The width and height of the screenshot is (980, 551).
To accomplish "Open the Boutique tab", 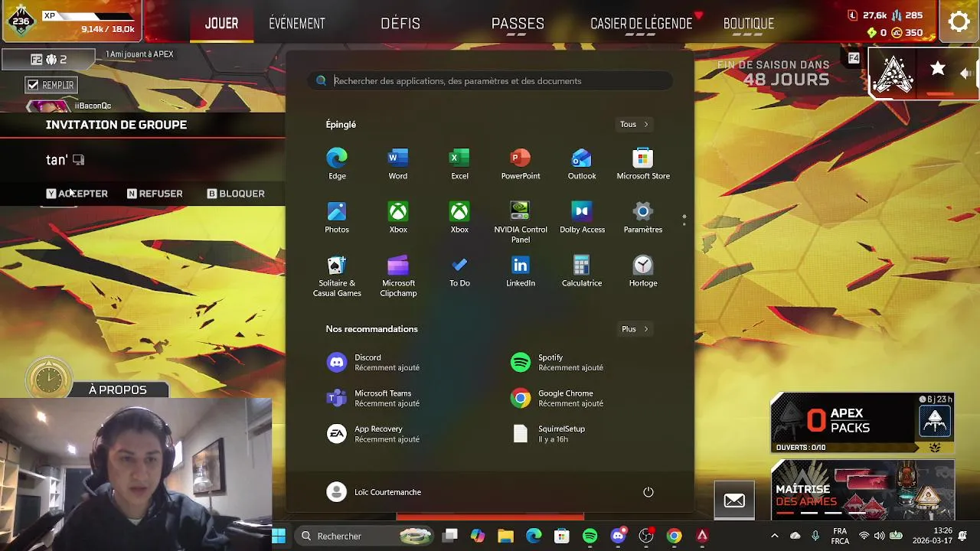I will [749, 23].
